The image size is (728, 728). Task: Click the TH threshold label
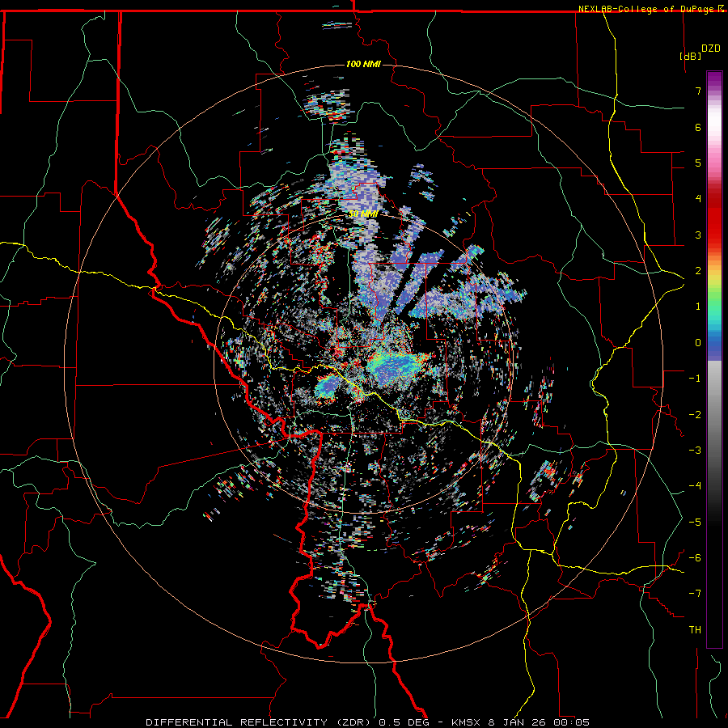click(695, 630)
